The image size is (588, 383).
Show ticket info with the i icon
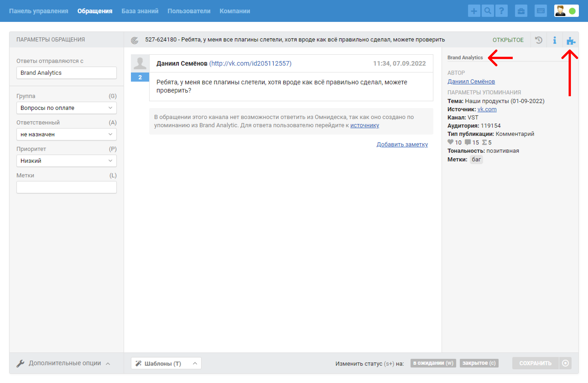[x=555, y=40]
